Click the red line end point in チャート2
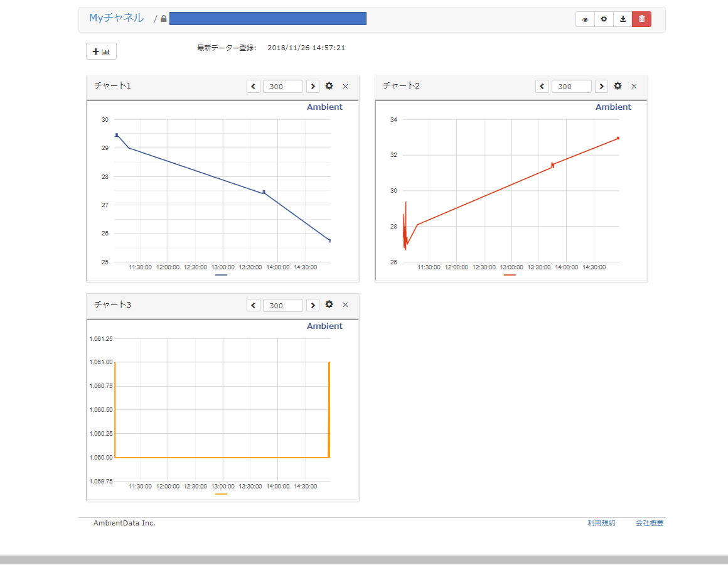The image size is (728, 565). point(618,138)
